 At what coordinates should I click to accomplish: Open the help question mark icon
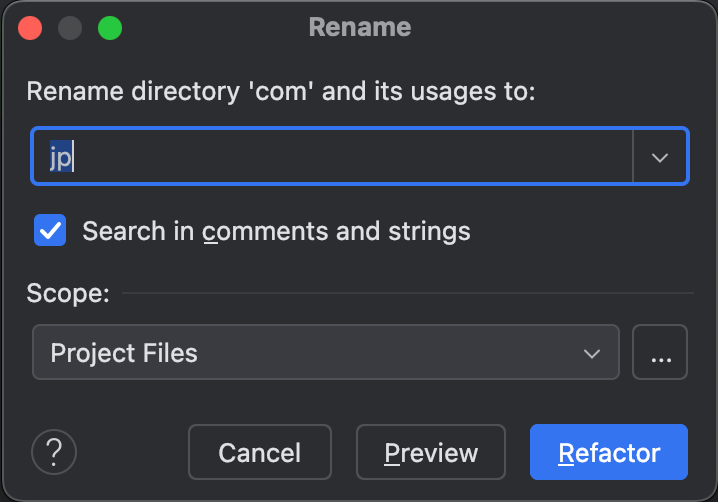pyautogui.click(x=54, y=452)
